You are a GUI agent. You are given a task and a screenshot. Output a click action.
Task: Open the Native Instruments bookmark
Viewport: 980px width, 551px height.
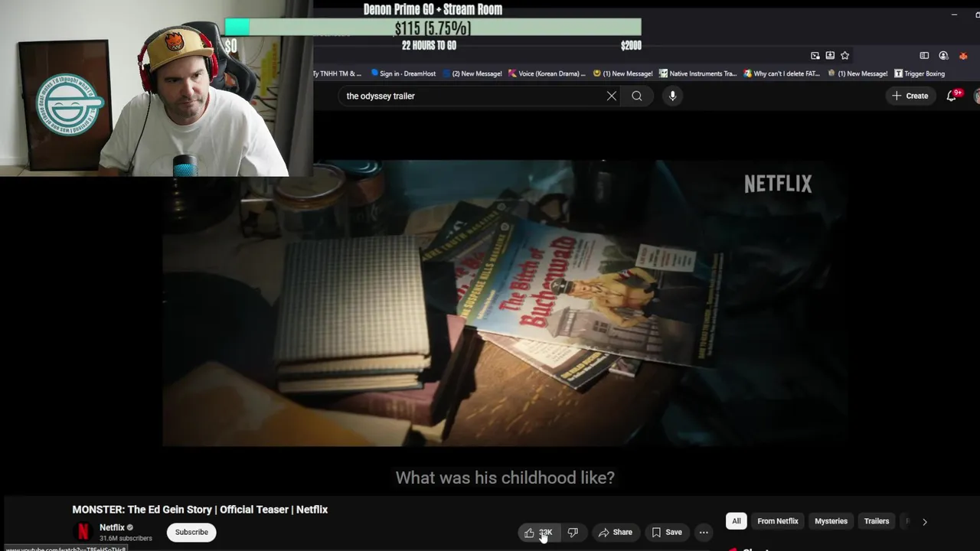click(x=697, y=73)
